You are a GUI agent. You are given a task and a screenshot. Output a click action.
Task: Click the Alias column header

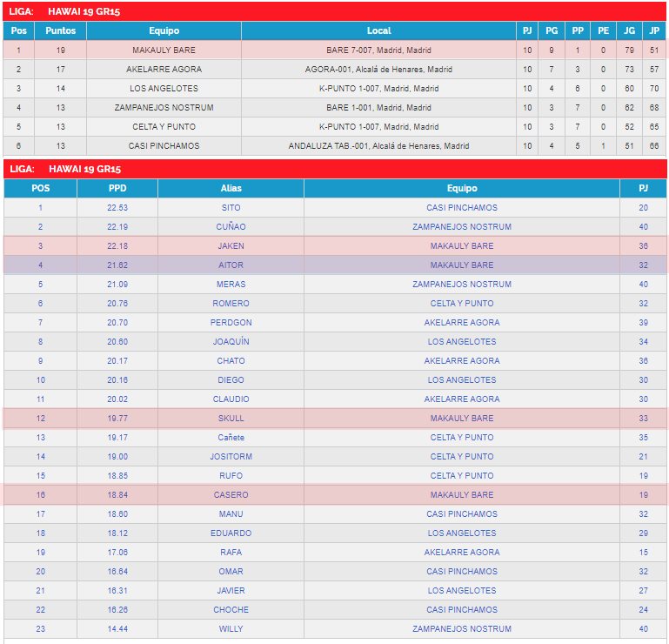point(231,188)
